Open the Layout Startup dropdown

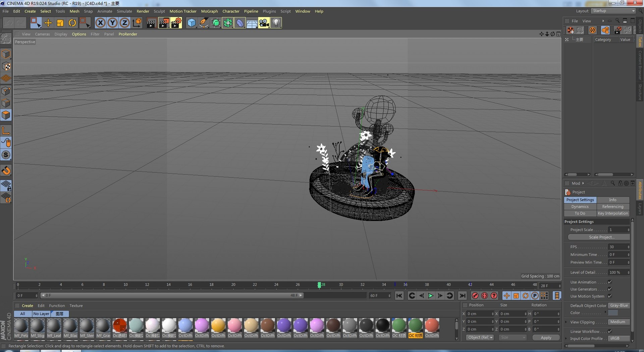click(x=613, y=11)
